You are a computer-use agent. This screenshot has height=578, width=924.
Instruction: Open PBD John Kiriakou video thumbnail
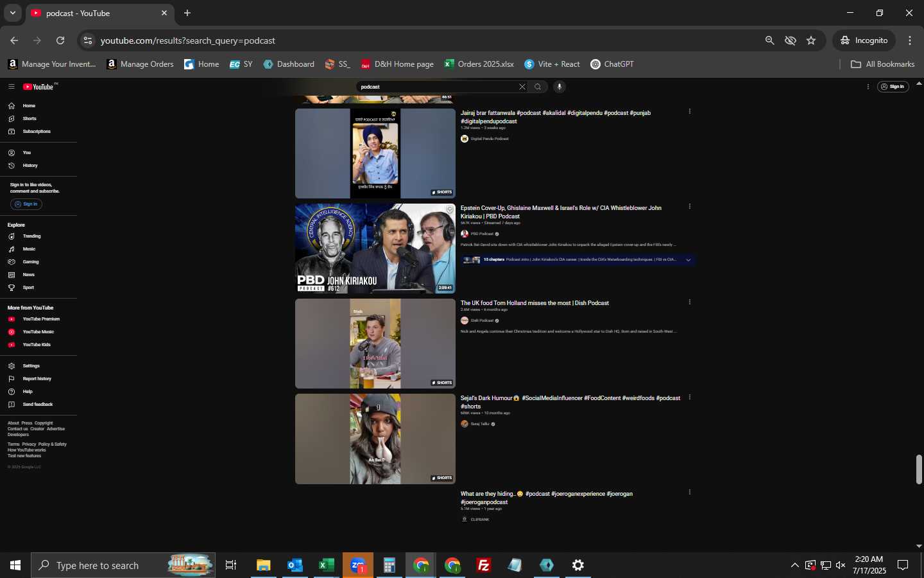point(375,249)
